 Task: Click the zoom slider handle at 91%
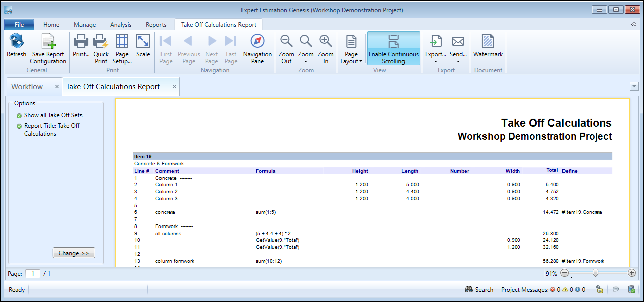[595, 273]
